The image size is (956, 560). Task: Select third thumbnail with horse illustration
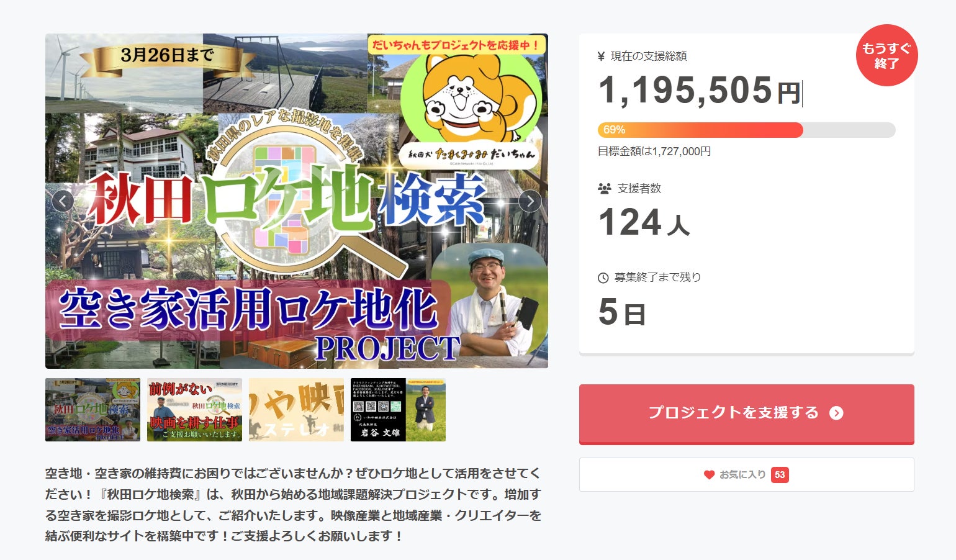click(x=296, y=410)
